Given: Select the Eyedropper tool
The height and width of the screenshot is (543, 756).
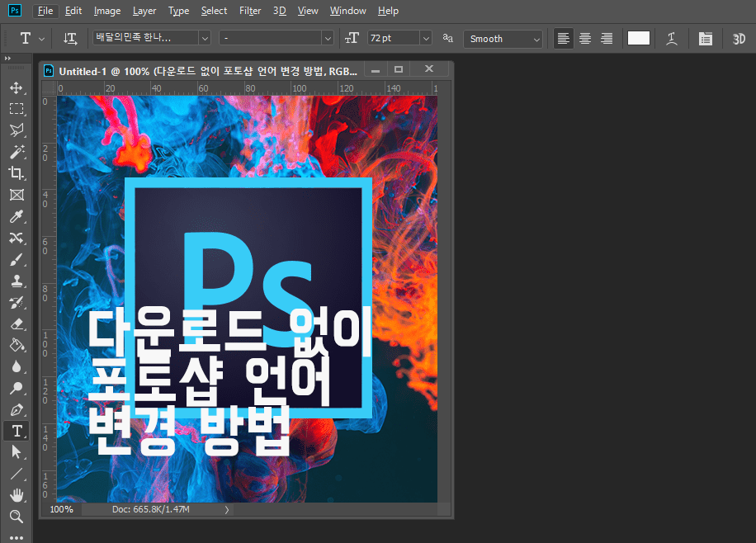Looking at the screenshot, I should (x=17, y=216).
